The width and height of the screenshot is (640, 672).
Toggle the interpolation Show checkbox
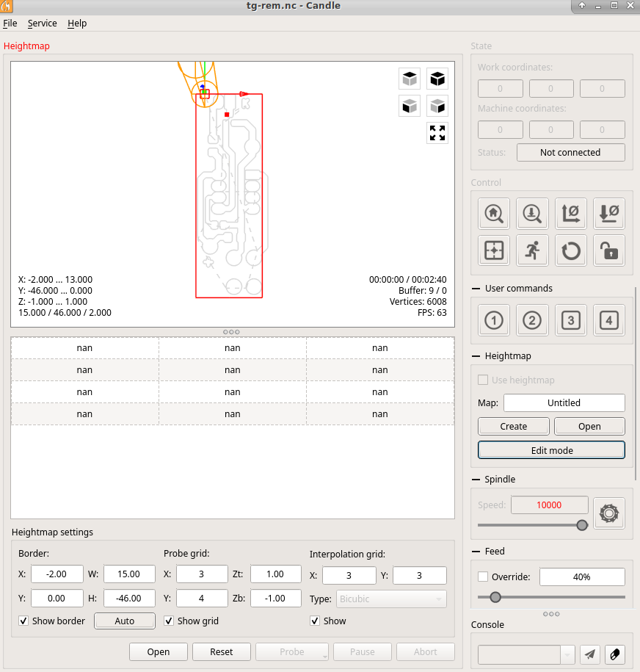[x=315, y=621]
